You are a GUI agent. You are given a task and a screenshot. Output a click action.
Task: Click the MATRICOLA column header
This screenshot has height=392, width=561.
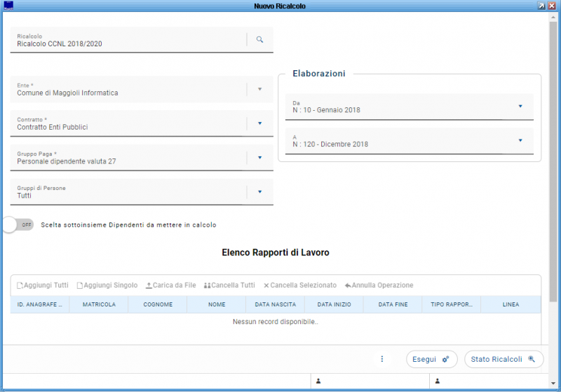[98, 305]
